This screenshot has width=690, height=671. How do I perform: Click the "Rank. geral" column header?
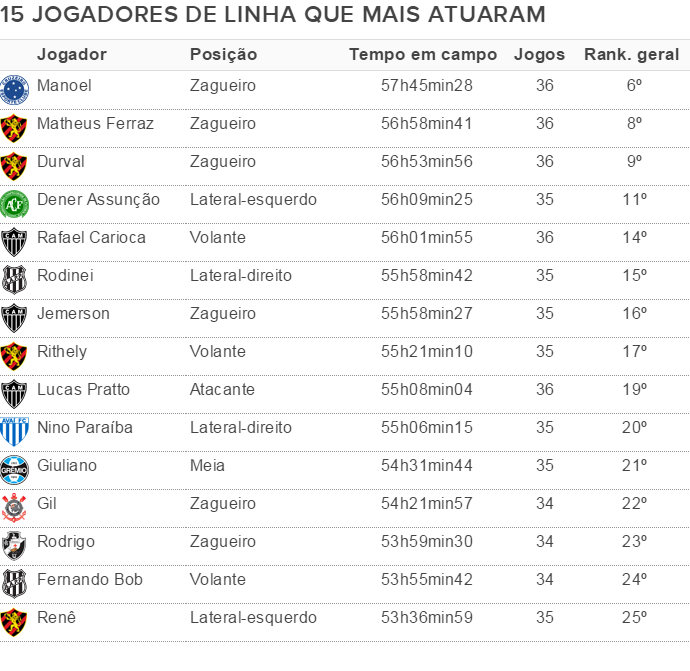pos(631,55)
